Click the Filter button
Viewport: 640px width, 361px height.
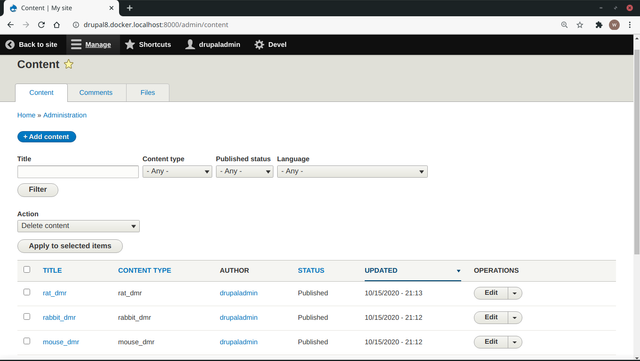tap(38, 190)
